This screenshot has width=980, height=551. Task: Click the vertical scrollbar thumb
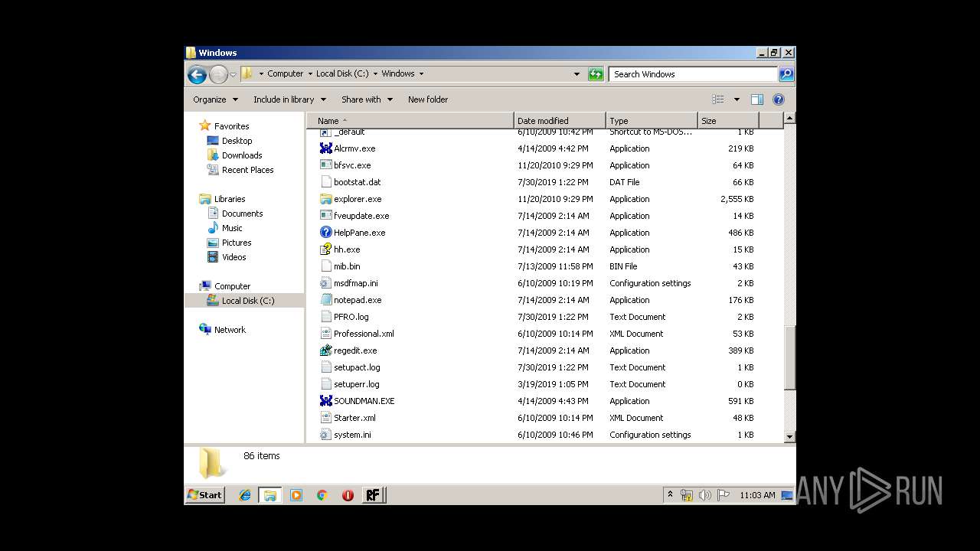789,358
